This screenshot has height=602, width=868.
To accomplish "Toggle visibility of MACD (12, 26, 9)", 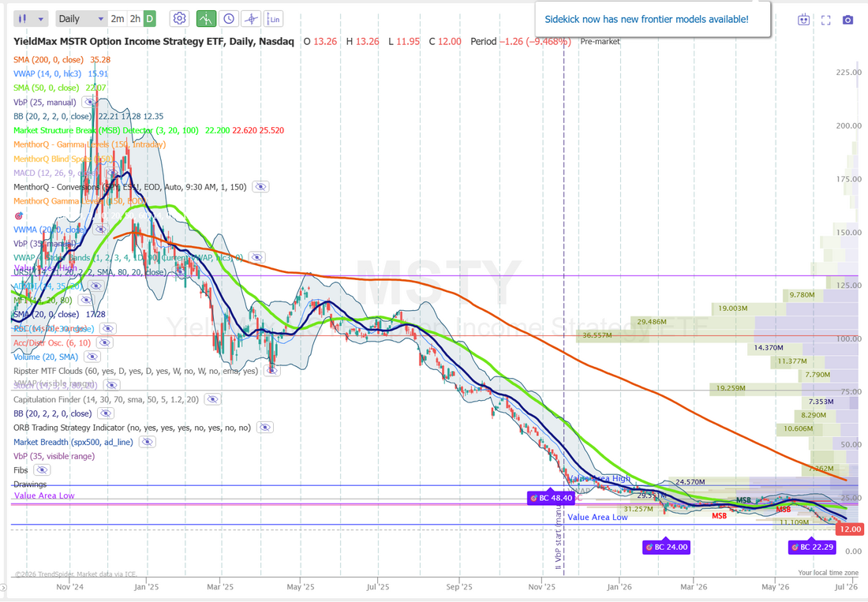I will pyautogui.click(x=114, y=173).
